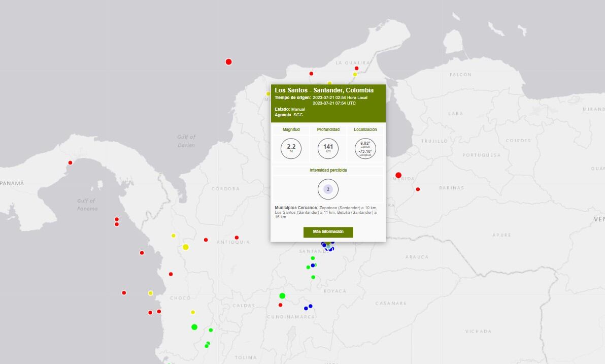
Task: Select the small red marker near the Barinas label
Action: 418,189
